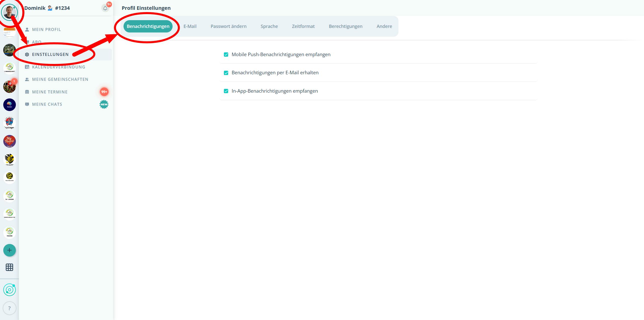Select the Sprache tab
The width and height of the screenshot is (644, 320).
(269, 26)
